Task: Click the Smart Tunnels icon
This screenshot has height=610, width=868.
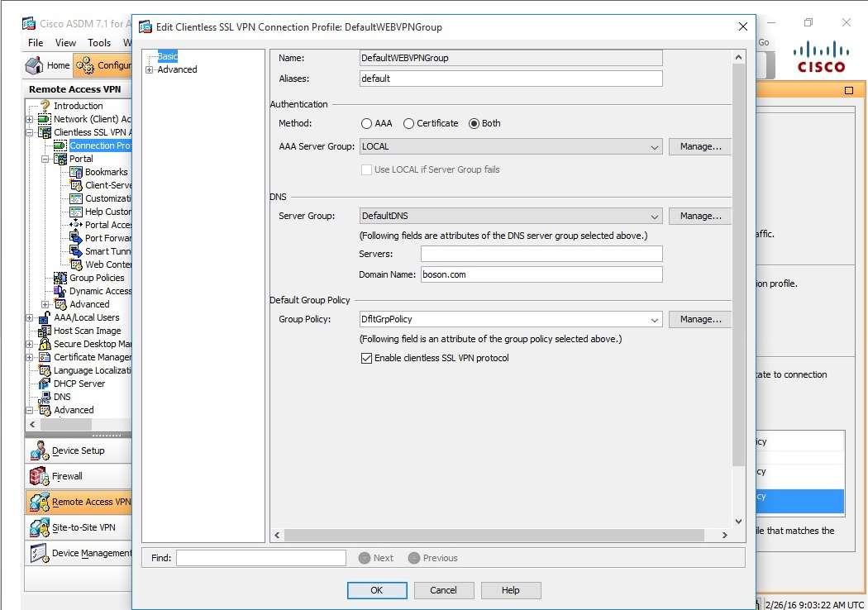Action: coord(76,251)
